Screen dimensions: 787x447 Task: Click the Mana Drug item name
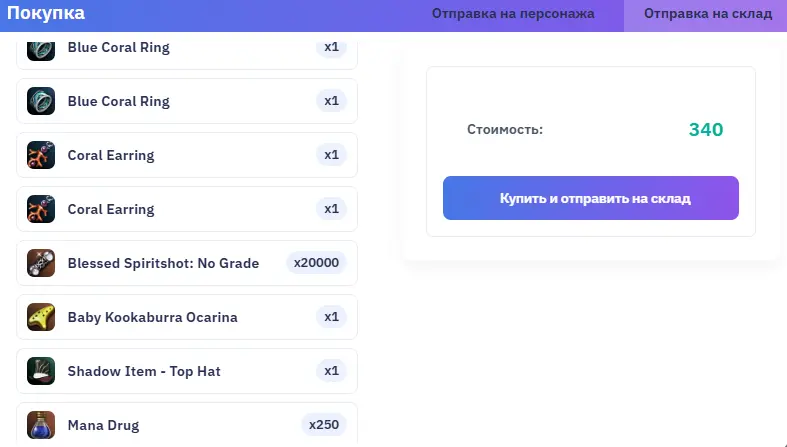click(103, 425)
